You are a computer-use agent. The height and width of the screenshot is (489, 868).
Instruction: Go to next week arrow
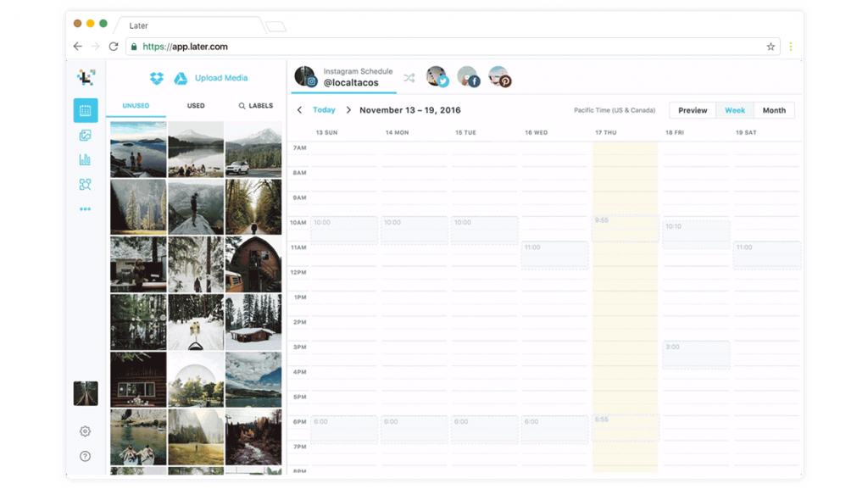348,110
